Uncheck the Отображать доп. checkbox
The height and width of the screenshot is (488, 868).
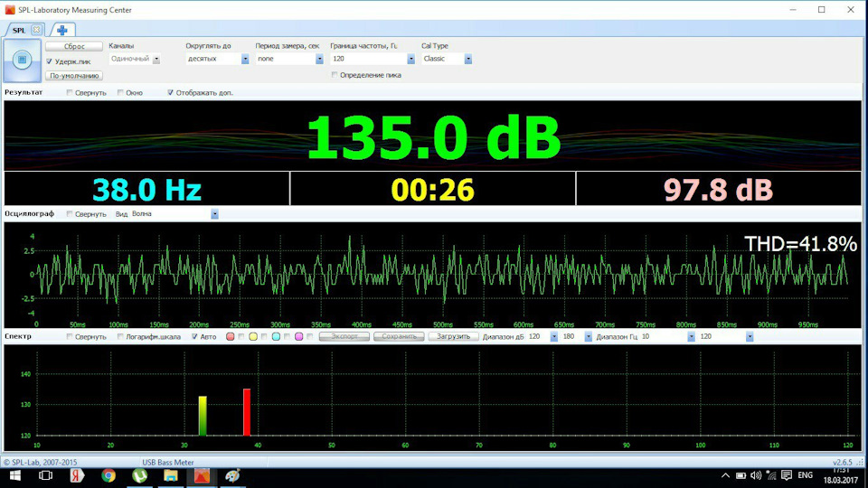click(x=170, y=92)
